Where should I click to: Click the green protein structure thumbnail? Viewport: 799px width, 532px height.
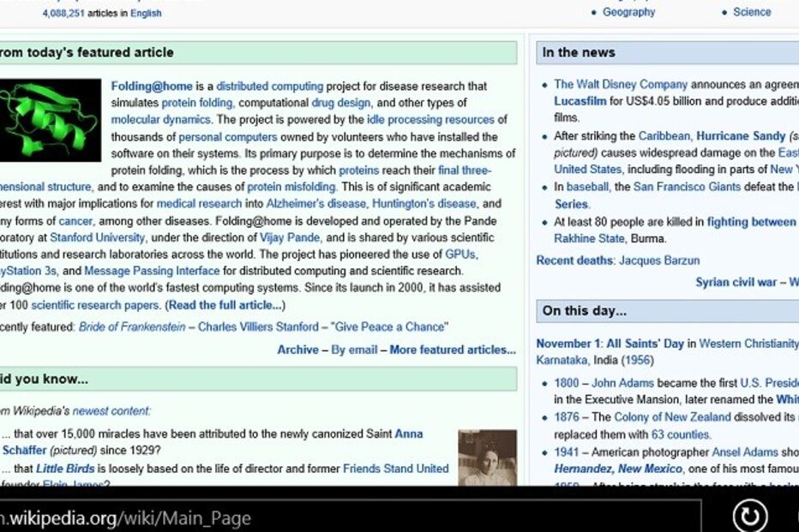coord(51,121)
